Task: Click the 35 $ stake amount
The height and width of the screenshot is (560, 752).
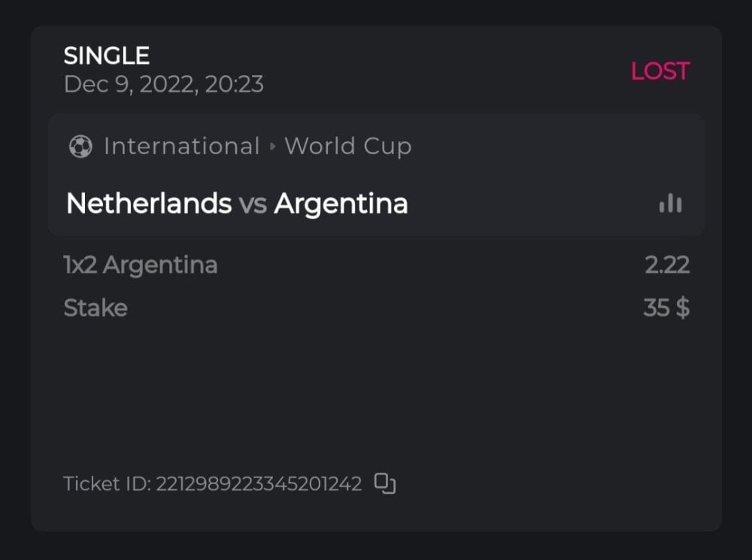Action: click(x=666, y=308)
